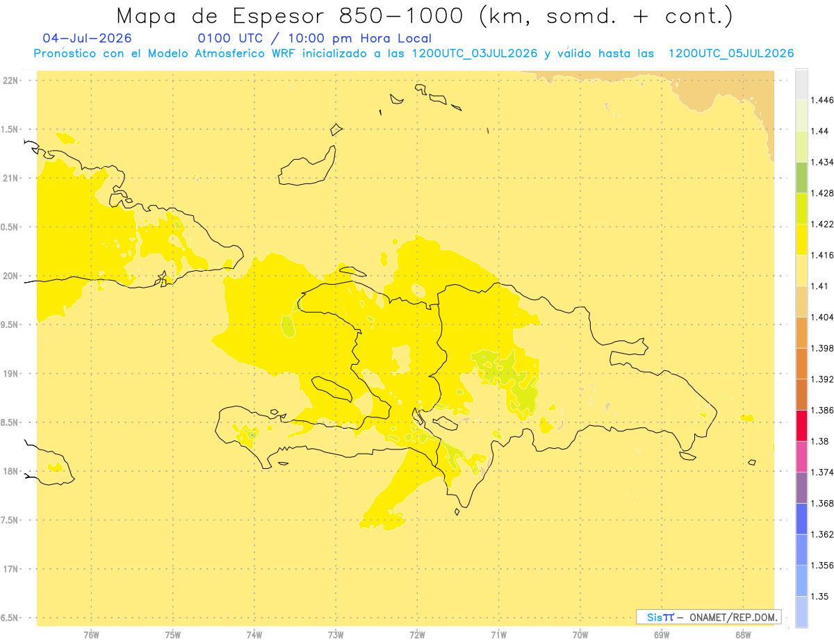
Task: Click the 17N latitude axis label
Action: 10,569
